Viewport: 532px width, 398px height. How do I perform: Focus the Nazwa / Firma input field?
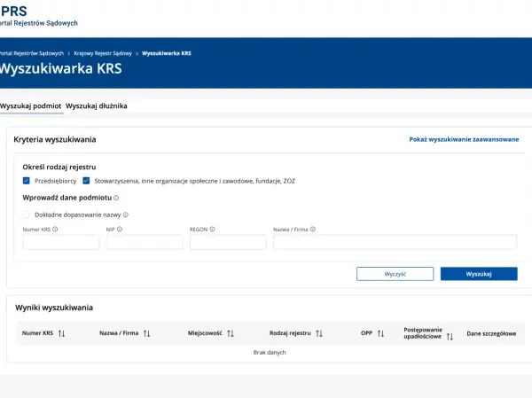point(395,242)
